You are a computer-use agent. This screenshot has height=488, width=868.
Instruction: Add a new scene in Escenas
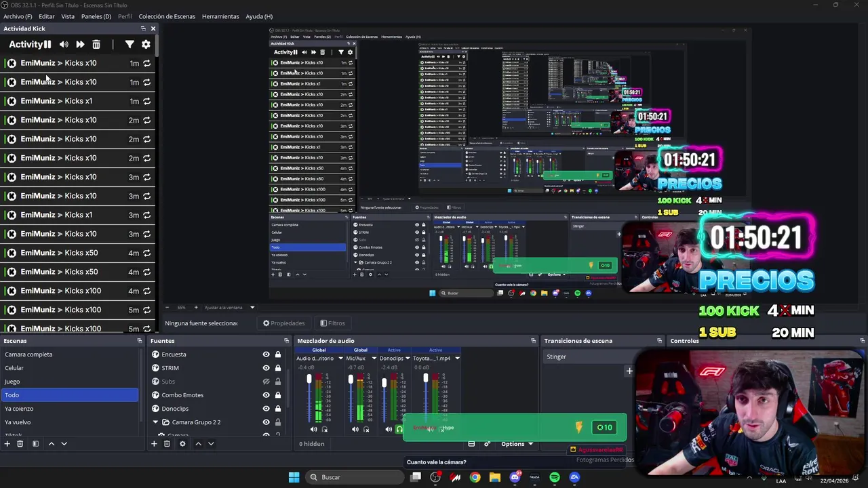click(x=7, y=444)
